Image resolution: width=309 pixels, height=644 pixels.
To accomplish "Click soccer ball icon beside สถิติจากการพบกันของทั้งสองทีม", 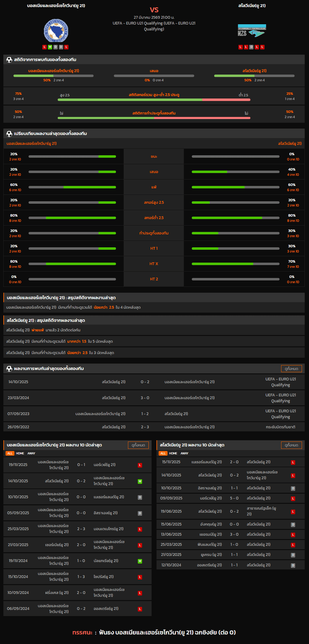I will pos(9,60).
